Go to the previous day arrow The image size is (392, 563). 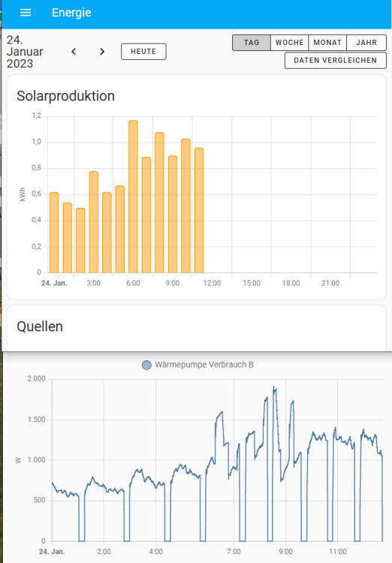coord(74,52)
